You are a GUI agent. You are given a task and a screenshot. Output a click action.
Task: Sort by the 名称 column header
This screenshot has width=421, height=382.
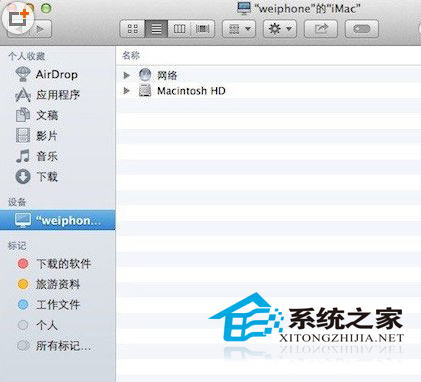tap(269, 56)
